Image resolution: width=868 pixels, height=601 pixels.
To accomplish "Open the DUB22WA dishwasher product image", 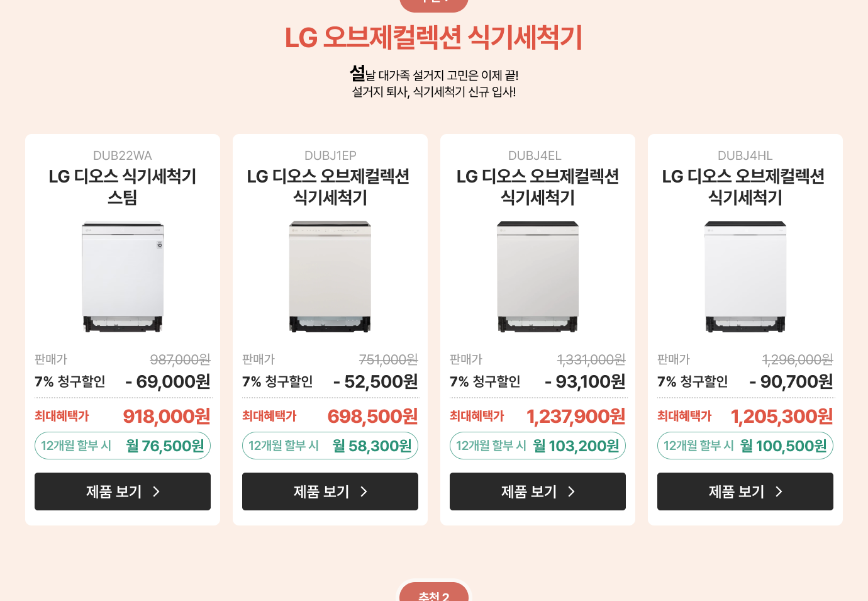I will (x=123, y=276).
